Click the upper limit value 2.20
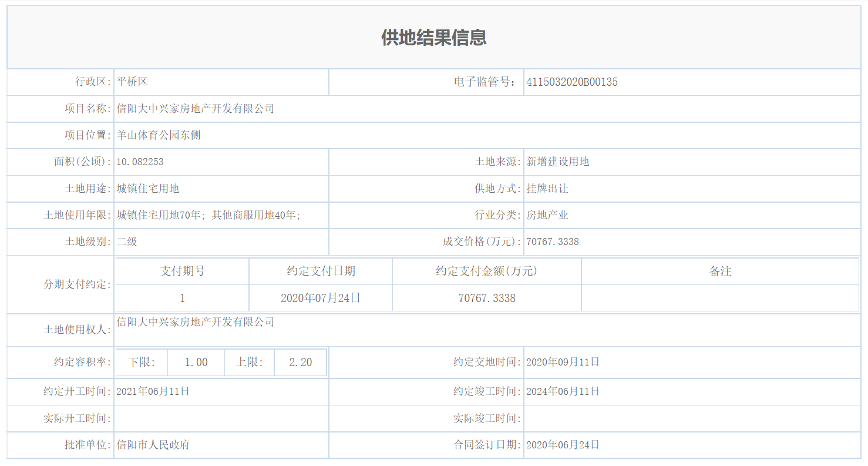This screenshot has height=466, width=868. [x=301, y=363]
